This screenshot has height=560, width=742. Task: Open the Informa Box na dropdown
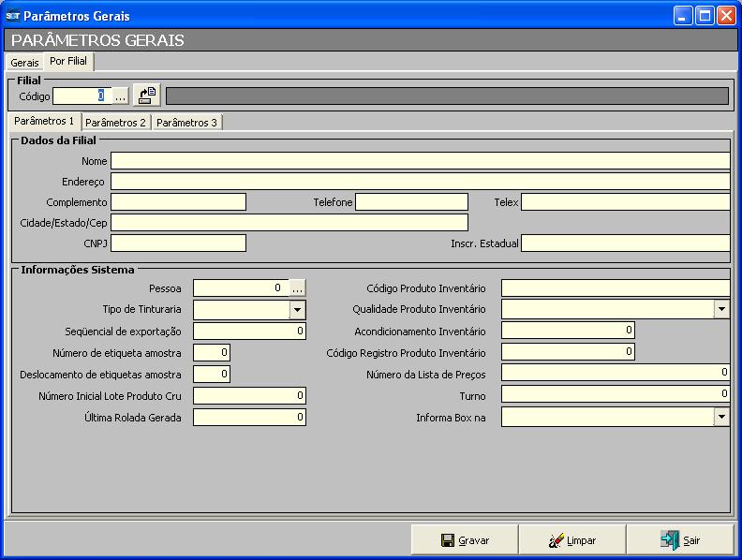(x=721, y=418)
